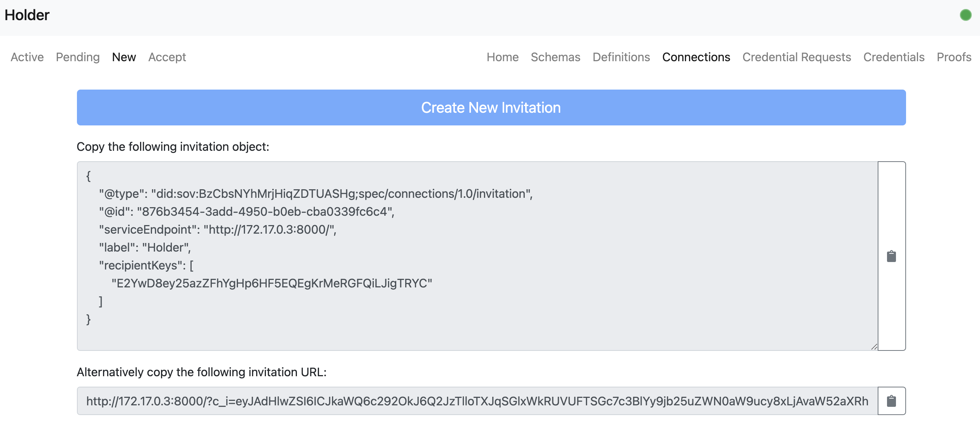Go to the Accept tab
The height and width of the screenshot is (424, 980).
point(167,57)
